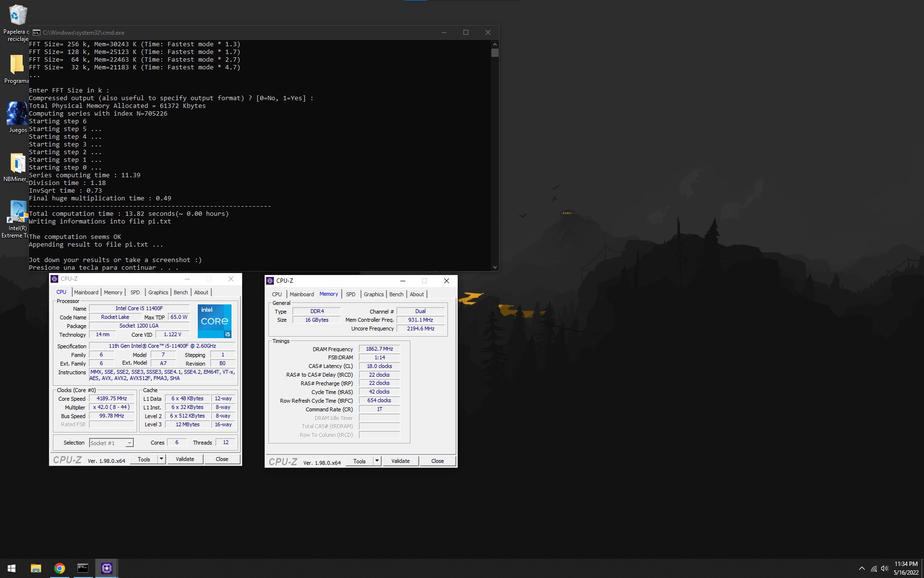Switch to Bench tab in Memory CPU-Z window

click(397, 294)
